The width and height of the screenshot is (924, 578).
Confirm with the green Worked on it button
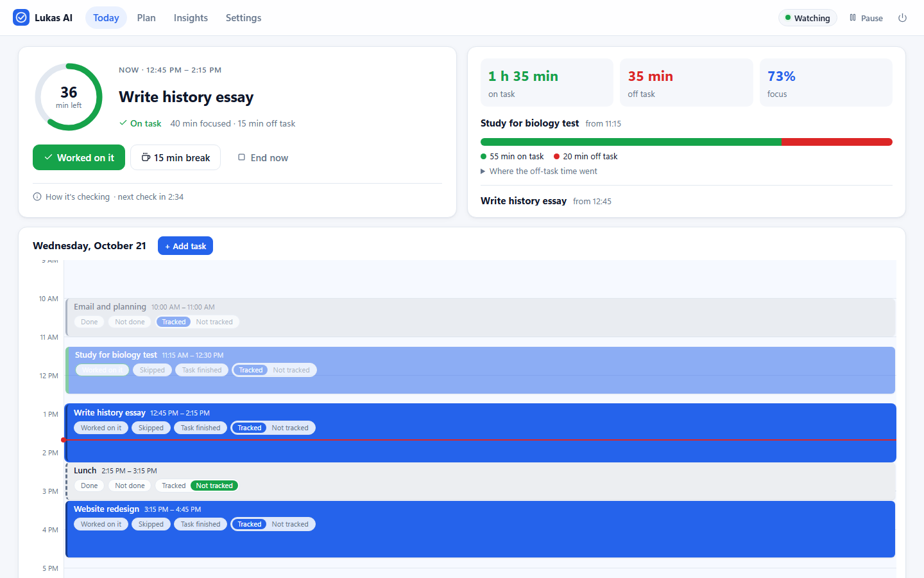tap(79, 157)
